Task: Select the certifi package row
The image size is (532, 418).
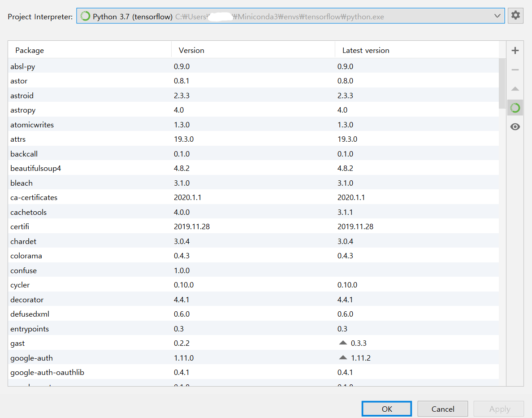Action: point(253,226)
